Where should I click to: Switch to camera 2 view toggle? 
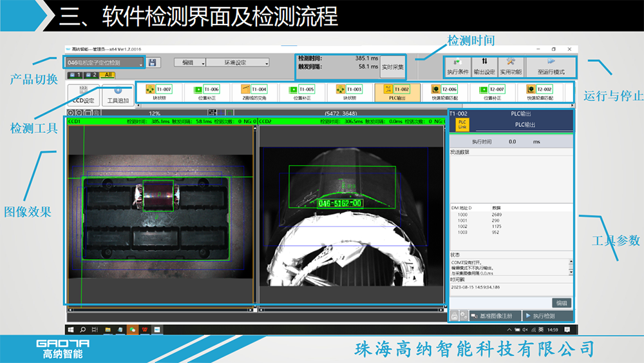click(90, 75)
